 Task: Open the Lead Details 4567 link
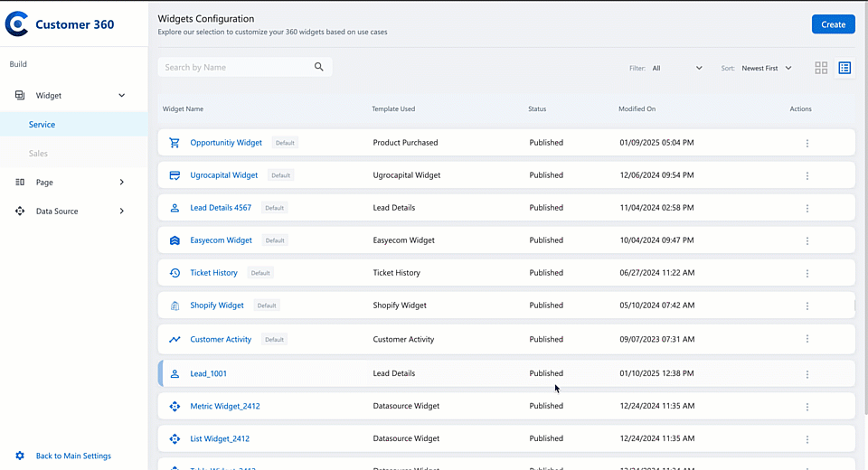(x=221, y=208)
